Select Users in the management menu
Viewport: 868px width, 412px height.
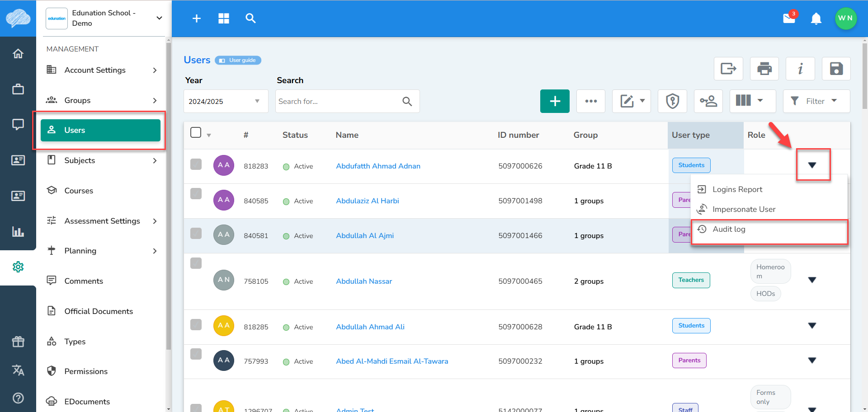[x=100, y=130]
